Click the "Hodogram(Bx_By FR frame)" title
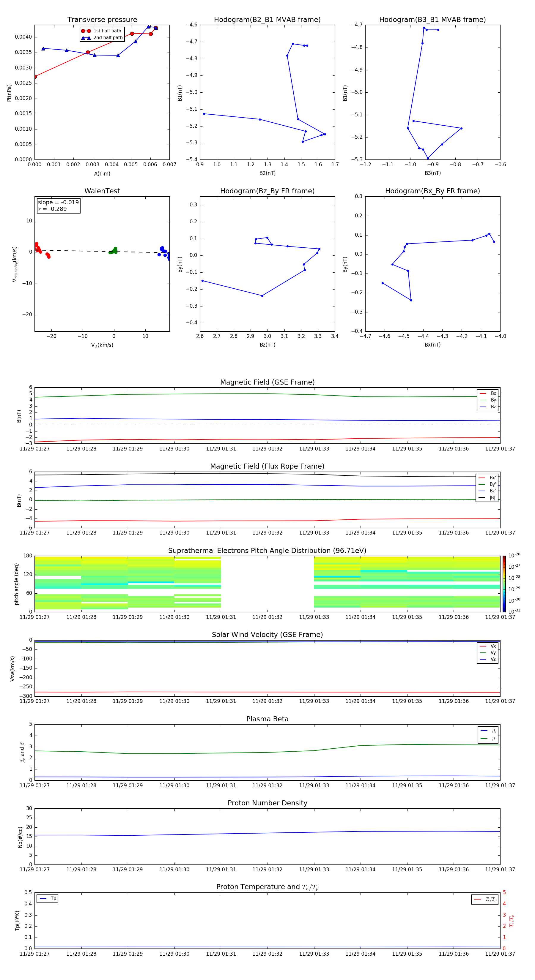This screenshot has width=535, height=980. 432,191
